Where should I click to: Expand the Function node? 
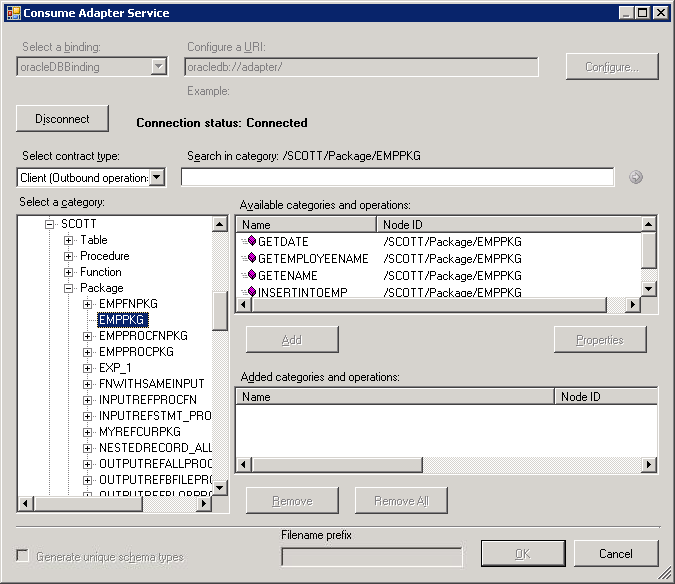click(x=68, y=272)
